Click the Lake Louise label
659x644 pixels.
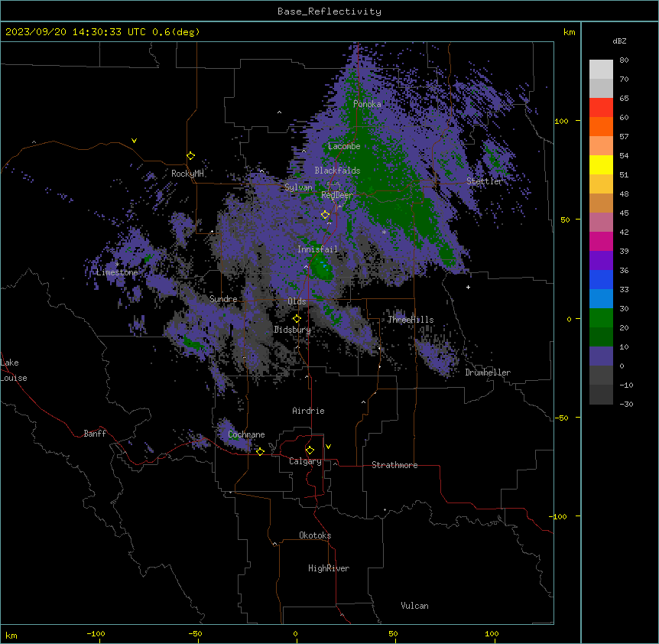14,370
